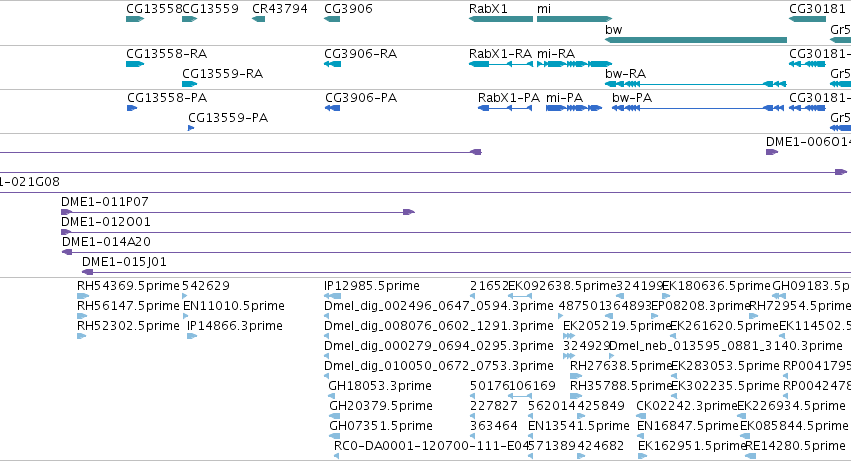Open the CG3906-PA CDS label
The width and height of the screenshot is (851, 461).
pos(361,98)
